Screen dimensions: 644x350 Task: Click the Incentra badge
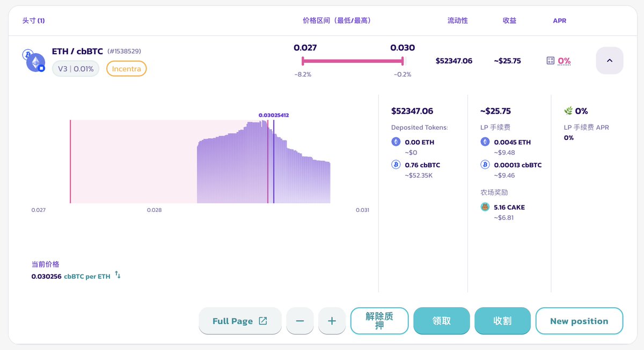coord(126,69)
